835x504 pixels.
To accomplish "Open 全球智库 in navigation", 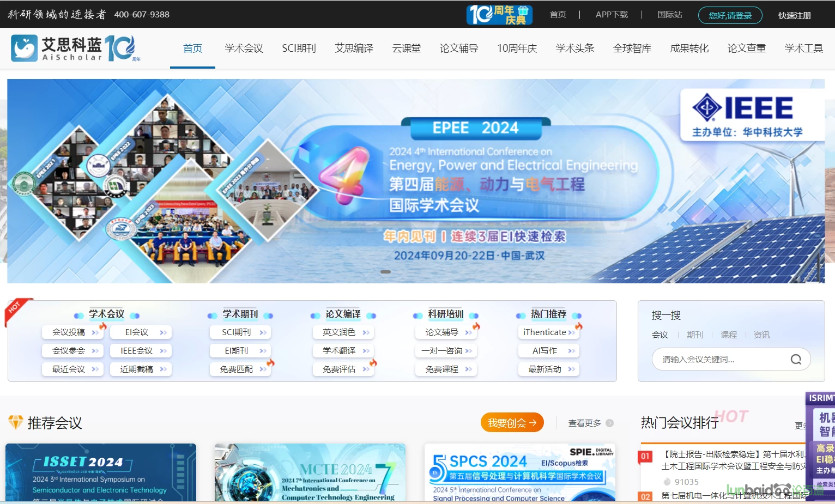I will 632,48.
